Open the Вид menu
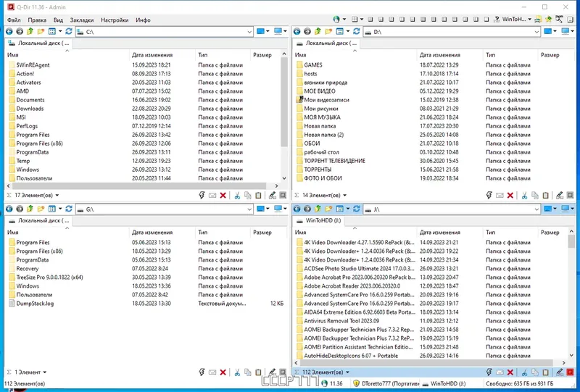580x392 pixels. click(x=58, y=20)
